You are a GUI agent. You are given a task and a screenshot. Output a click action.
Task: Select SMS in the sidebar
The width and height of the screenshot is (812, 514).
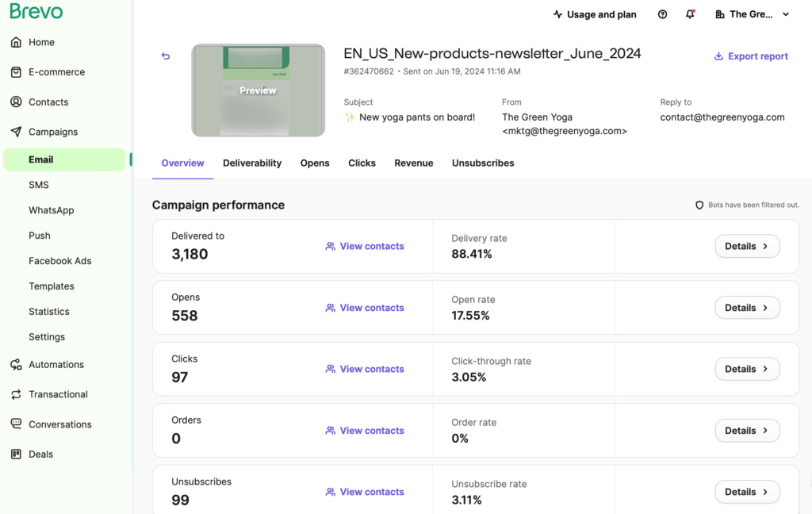39,185
